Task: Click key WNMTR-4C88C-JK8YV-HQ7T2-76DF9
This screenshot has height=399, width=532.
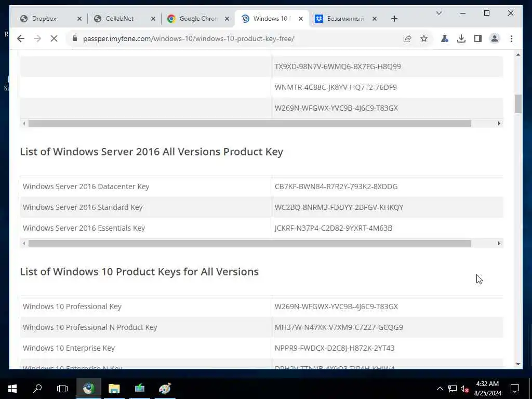Action: 336,87
